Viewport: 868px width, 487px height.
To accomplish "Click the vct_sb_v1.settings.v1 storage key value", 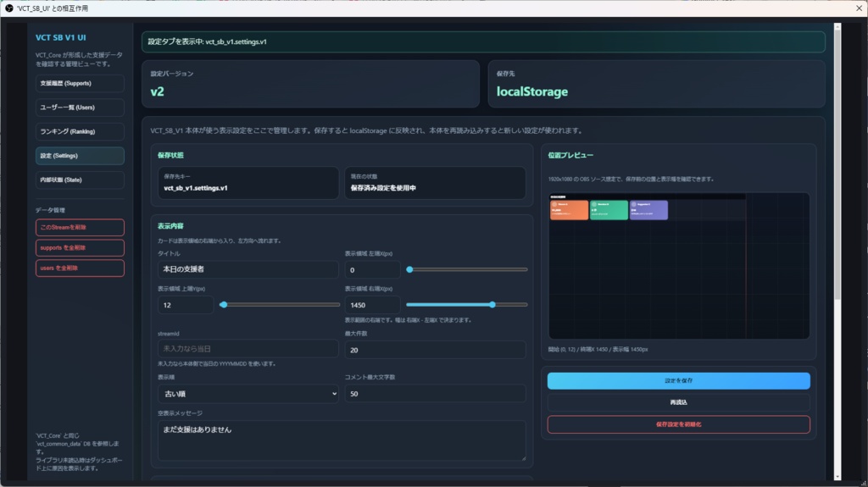I will tap(196, 188).
